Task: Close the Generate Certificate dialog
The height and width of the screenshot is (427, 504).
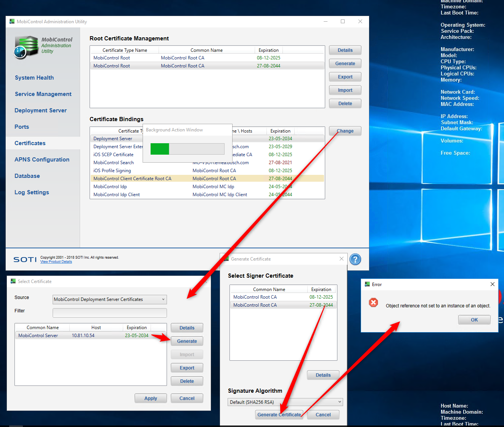Action: (341, 259)
